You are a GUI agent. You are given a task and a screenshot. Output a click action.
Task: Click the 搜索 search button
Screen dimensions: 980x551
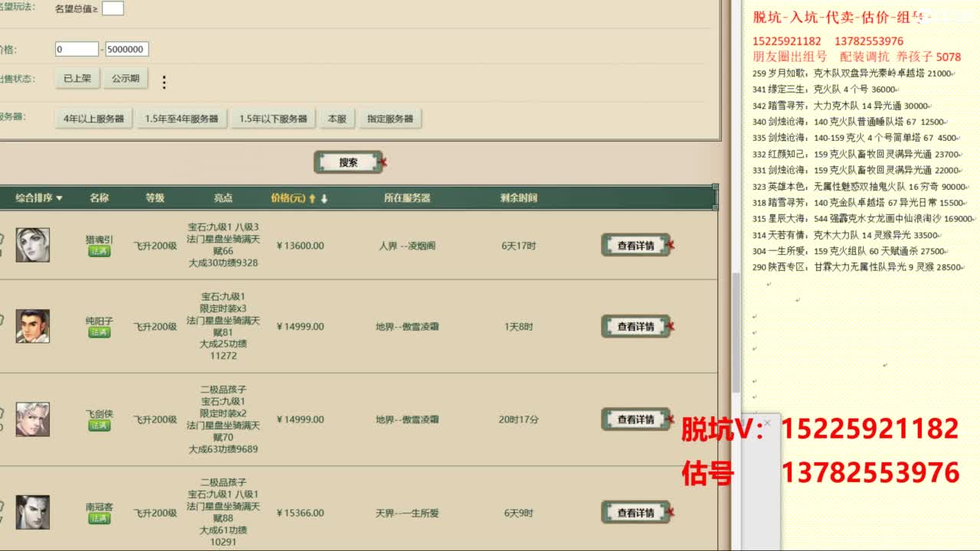(x=348, y=162)
